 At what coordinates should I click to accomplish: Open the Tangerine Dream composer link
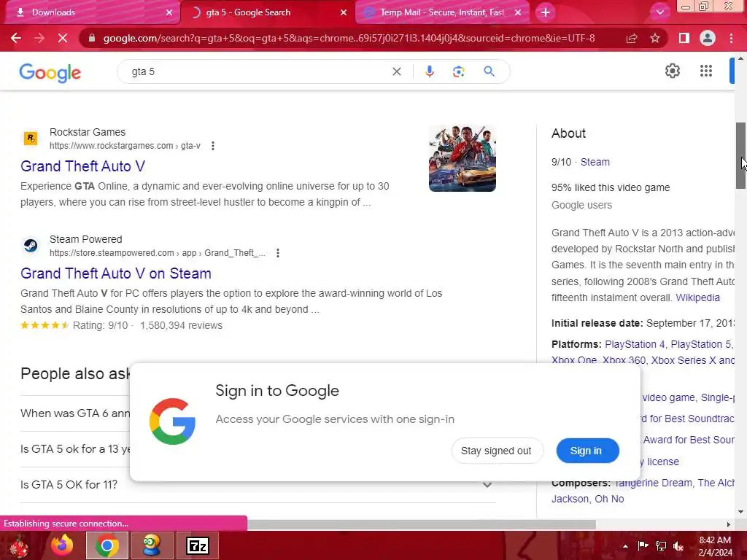point(653,483)
